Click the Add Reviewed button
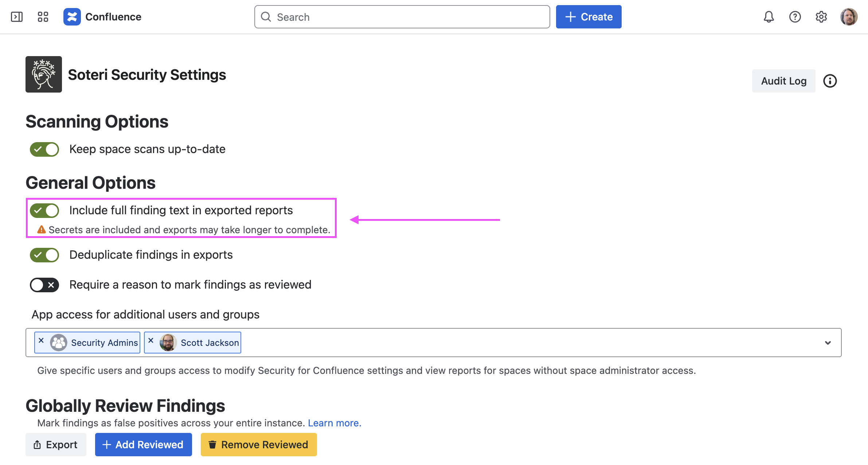Screen dimensions: 868x465 [x=143, y=445]
